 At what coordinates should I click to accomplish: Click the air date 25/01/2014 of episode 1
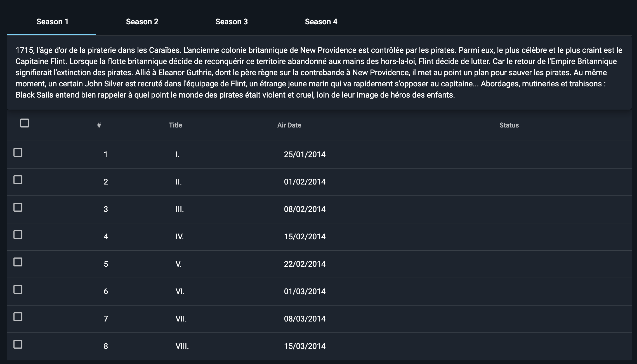[305, 155]
